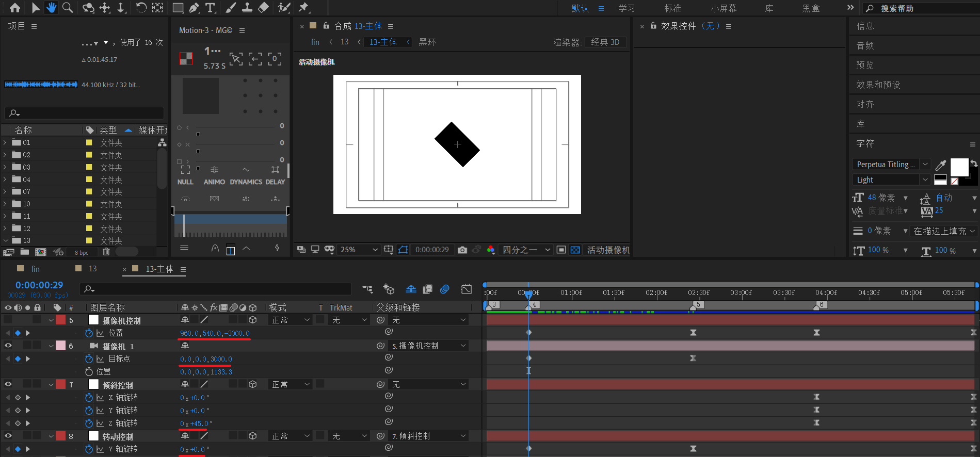Select the Eraser tool
The height and width of the screenshot is (457, 980).
[x=263, y=8]
